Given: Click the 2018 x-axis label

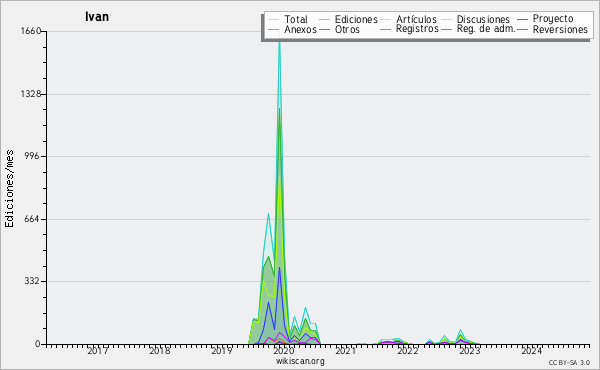Looking at the screenshot, I should (x=160, y=350).
